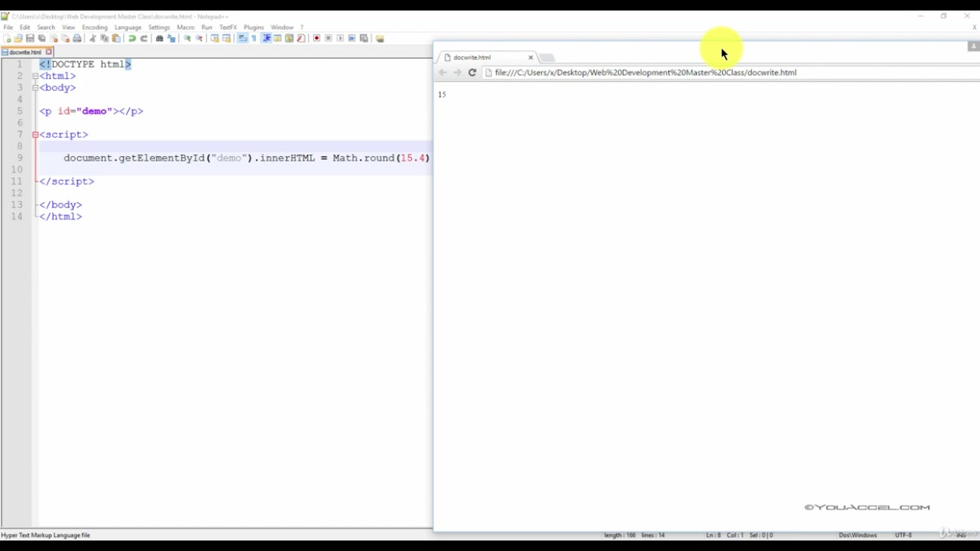Toggle the Document Map toolbar icon

289,38
